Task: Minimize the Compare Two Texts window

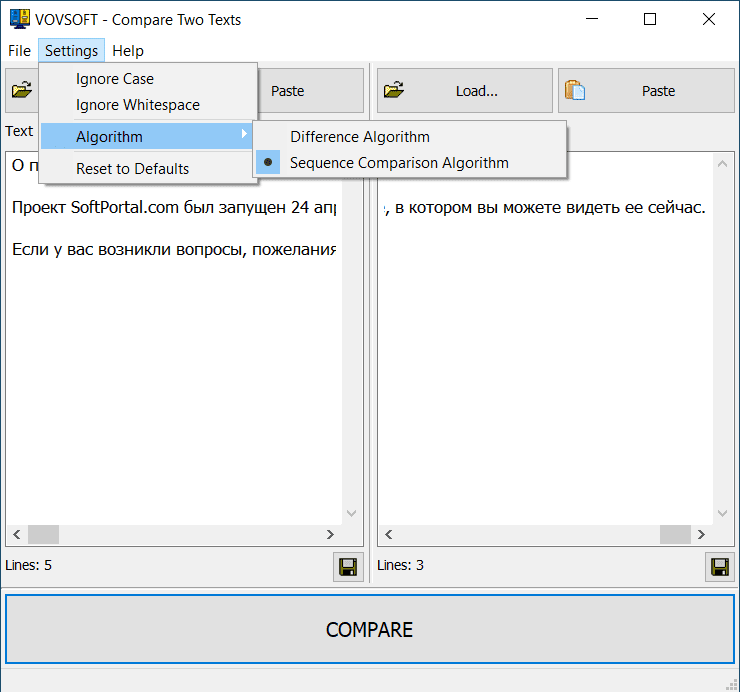Action: point(592,19)
